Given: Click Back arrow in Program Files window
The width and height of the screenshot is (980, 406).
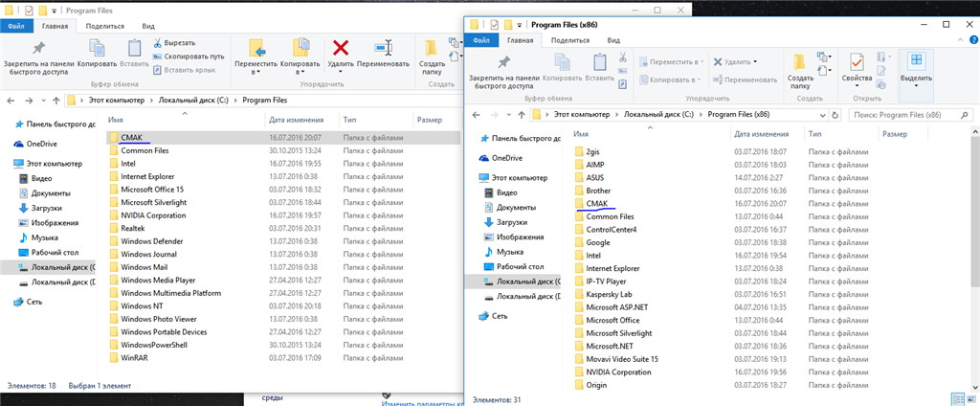Looking at the screenshot, I should click(x=11, y=101).
